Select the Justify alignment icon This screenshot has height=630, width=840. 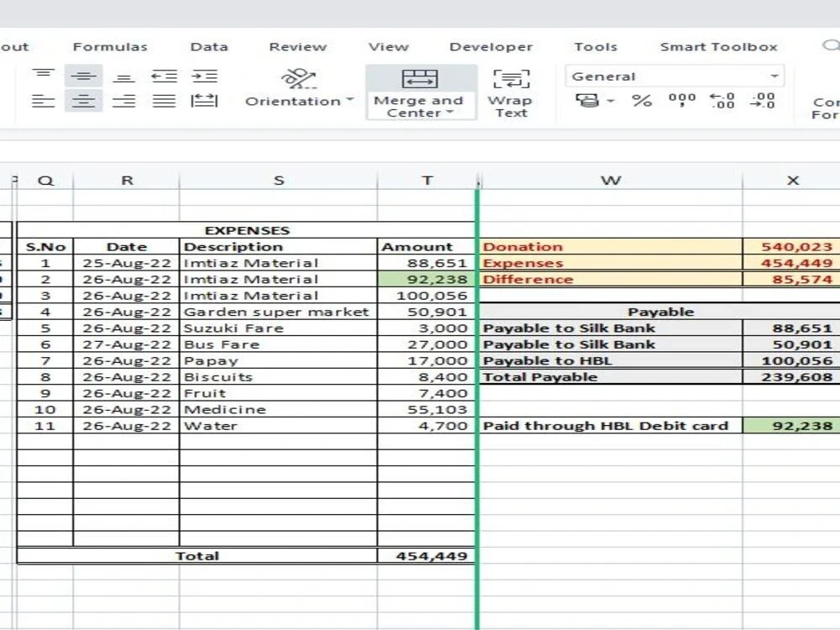pos(165,101)
